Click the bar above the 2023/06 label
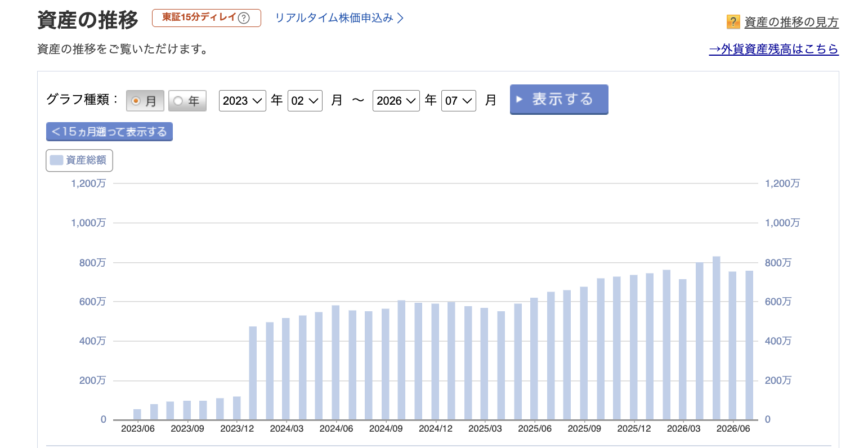Viewport: 868px width, 448px height. coord(137,414)
